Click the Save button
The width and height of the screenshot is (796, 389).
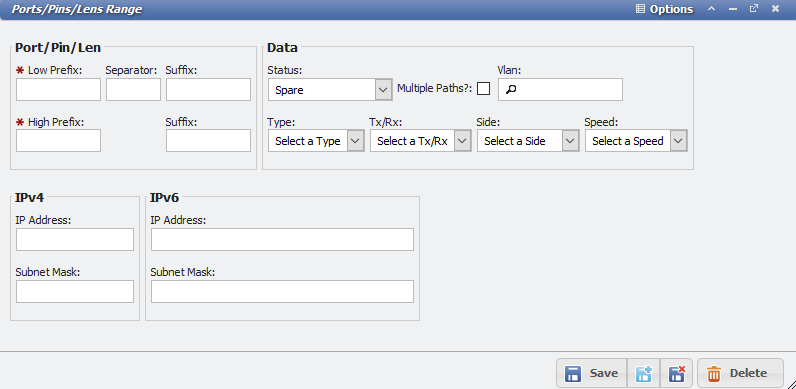pos(592,373)
